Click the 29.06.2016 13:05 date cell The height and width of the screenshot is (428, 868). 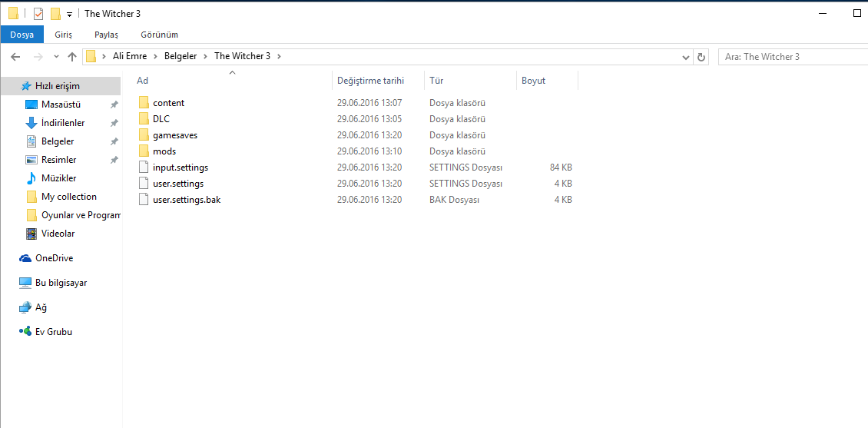tap(369, 119)
